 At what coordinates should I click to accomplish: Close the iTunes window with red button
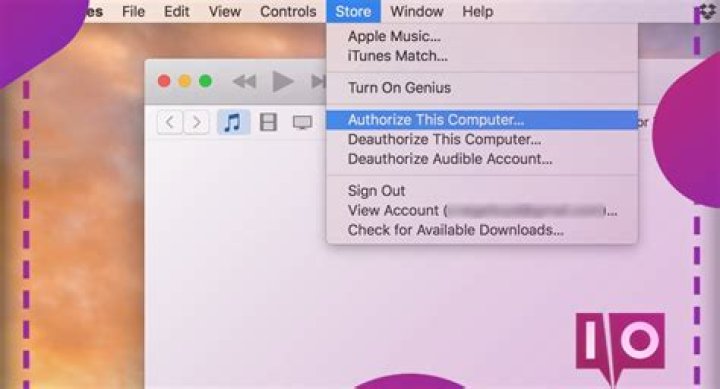[x=164, y=81]
